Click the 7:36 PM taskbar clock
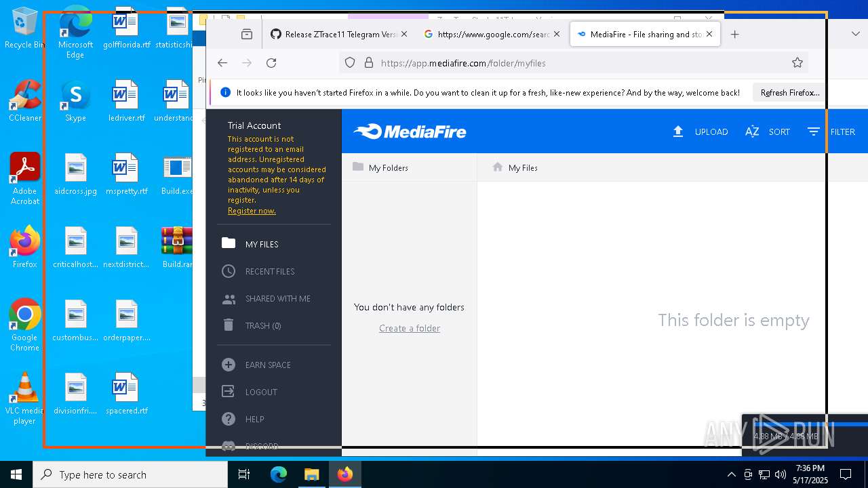Viewport: 868px width, 488px height. pyautogui.click(x=810, y=474)
